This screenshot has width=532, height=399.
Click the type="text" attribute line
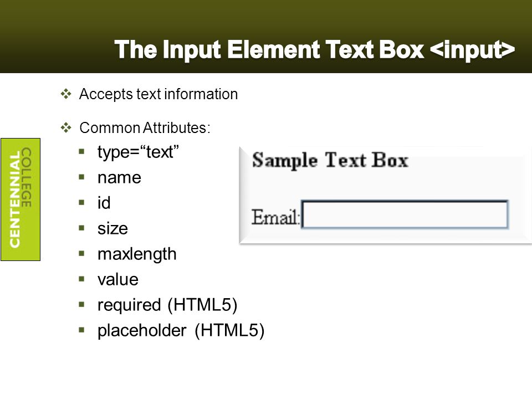point(138,152)
